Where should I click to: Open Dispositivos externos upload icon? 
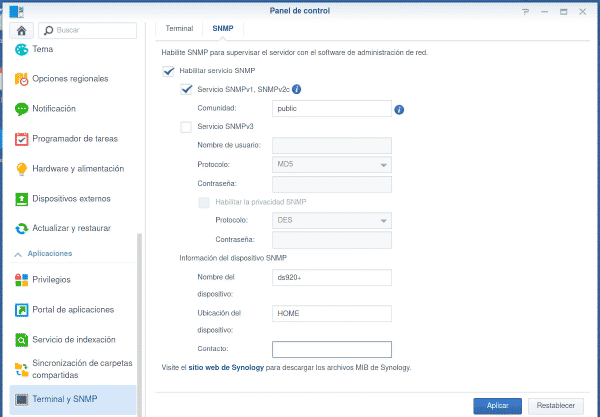[21, 199]
